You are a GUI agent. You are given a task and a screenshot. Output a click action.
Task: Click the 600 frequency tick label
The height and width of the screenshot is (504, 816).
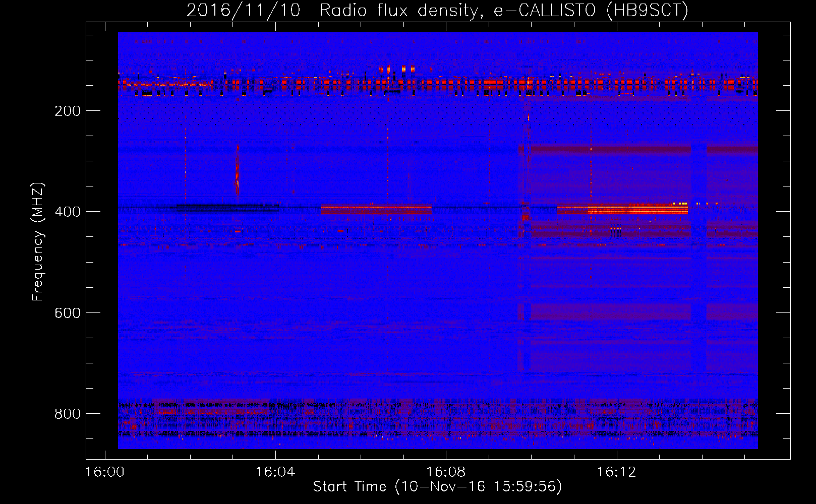coord(68,313)
